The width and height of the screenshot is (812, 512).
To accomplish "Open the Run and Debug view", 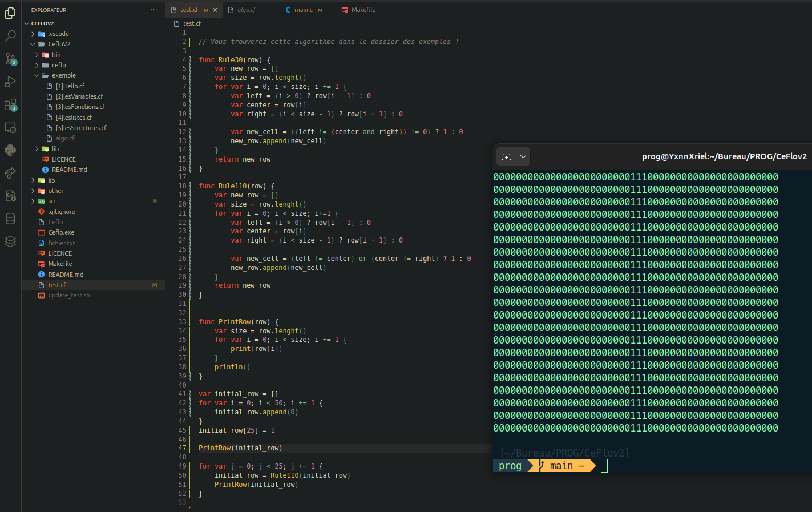I will (x=10, y=82).
